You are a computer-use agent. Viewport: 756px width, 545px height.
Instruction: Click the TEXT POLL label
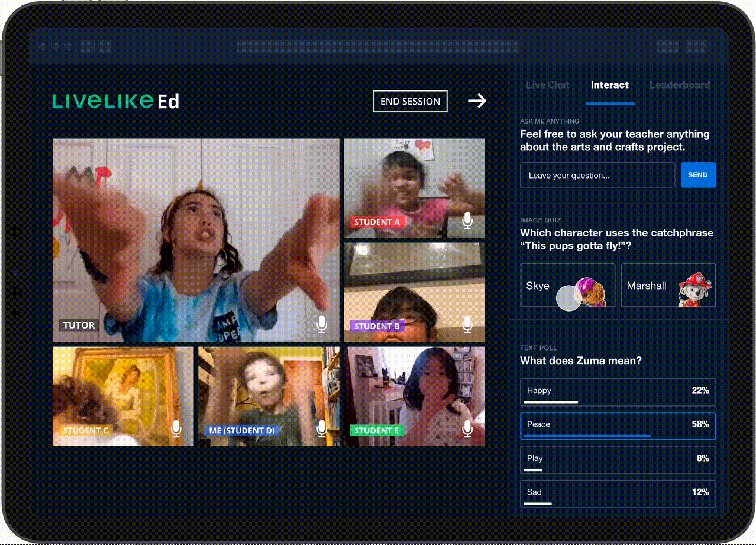538,348
